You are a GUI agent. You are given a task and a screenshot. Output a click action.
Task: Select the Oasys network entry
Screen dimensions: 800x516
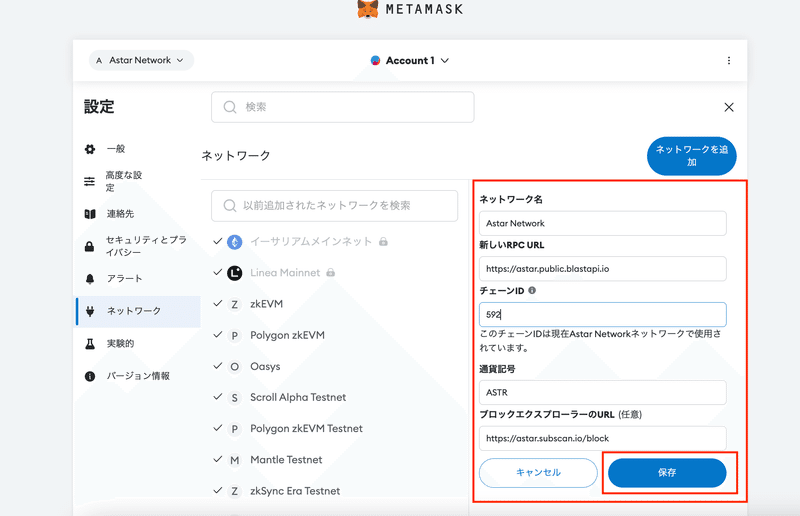tap(265, 367)
